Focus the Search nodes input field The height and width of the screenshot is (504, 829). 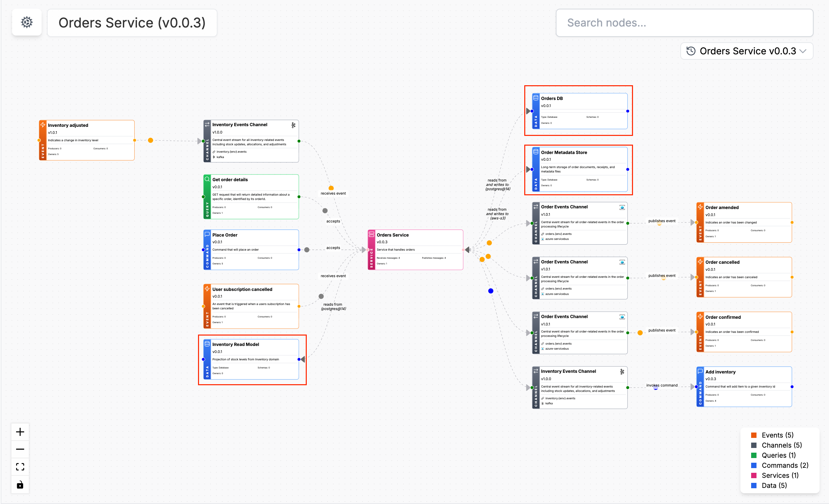click(x=684, y=23)
